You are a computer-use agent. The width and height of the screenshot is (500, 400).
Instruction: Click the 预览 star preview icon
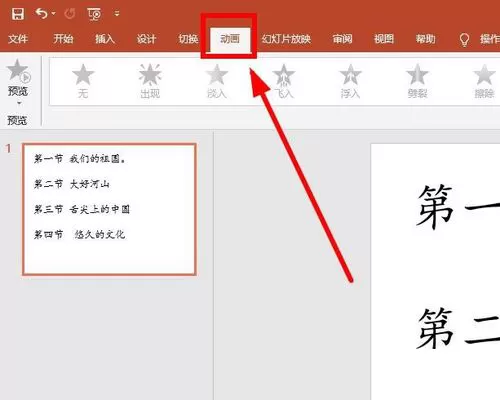tap(18, 71)
